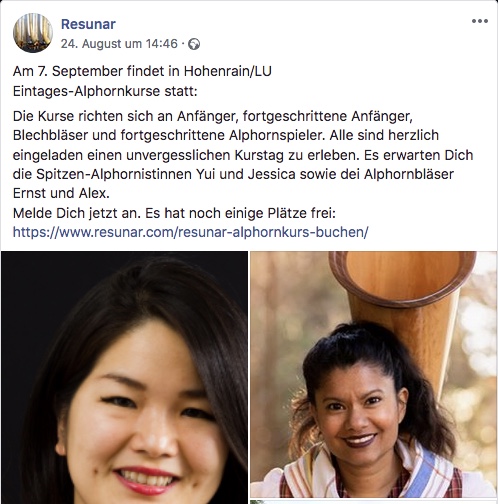Open the three-dot post options menu
Image resolution: width=498 pixels, height=504 pixels.
click(480, 21)
